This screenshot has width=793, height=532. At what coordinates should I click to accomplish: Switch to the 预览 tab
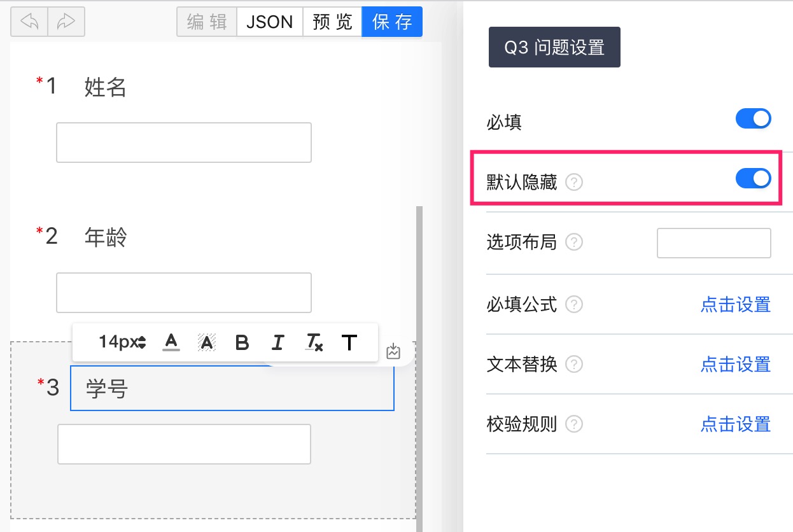(332, 22)
